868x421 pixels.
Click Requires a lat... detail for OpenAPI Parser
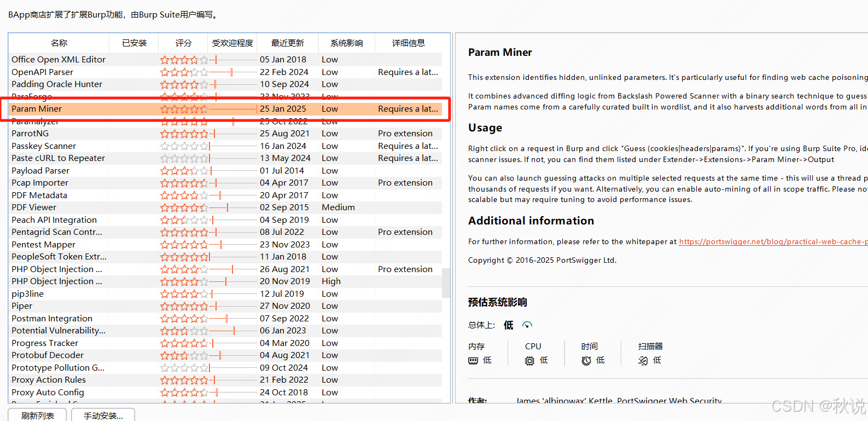click(408, 72)
